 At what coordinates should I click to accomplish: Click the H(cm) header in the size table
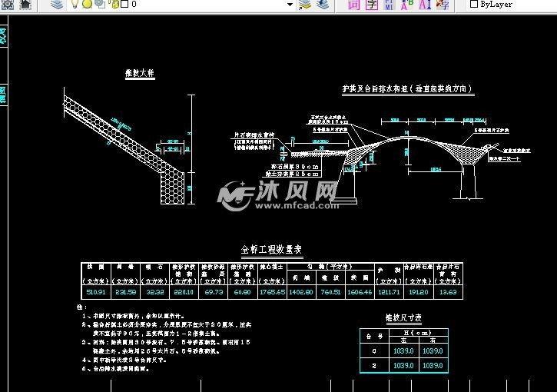tap(418, 333)
